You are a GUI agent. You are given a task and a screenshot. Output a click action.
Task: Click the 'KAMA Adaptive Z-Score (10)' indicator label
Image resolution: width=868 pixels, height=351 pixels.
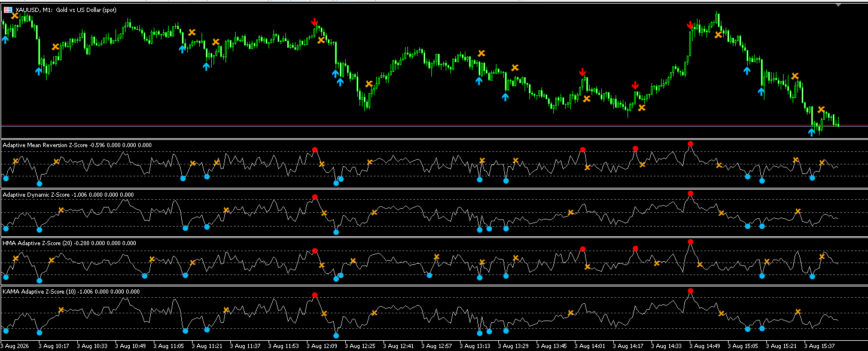41,291
